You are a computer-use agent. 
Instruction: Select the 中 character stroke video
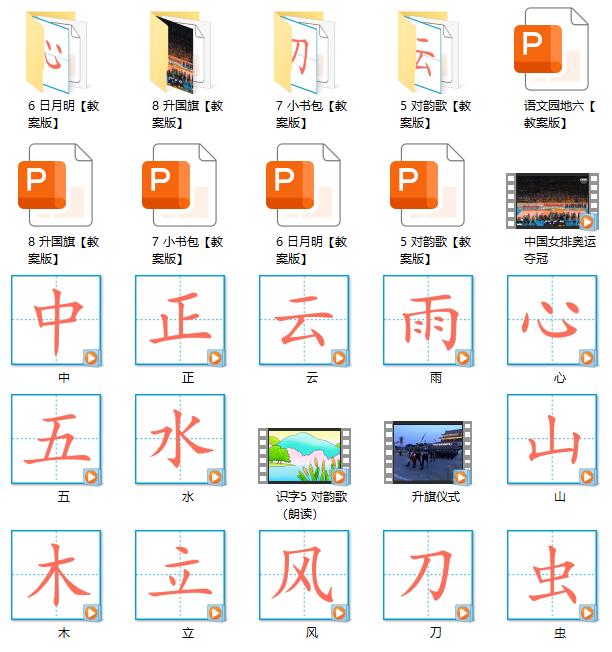coord(56,321)
